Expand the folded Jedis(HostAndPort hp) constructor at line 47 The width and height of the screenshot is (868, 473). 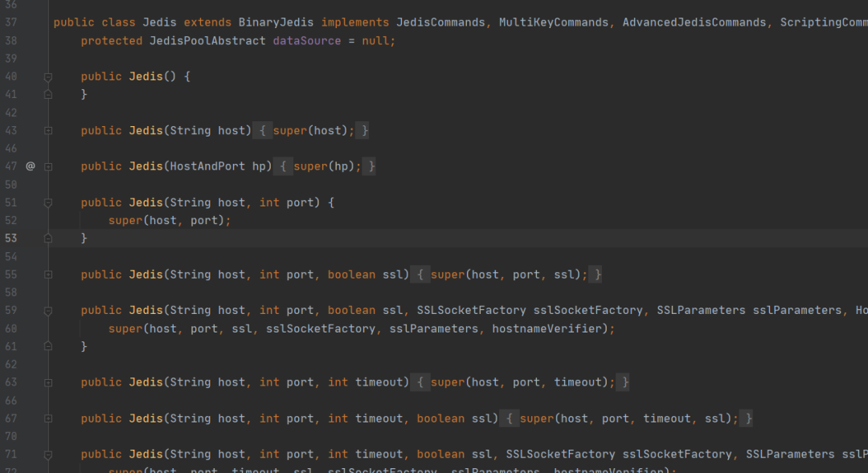click(x=48, y=166)
